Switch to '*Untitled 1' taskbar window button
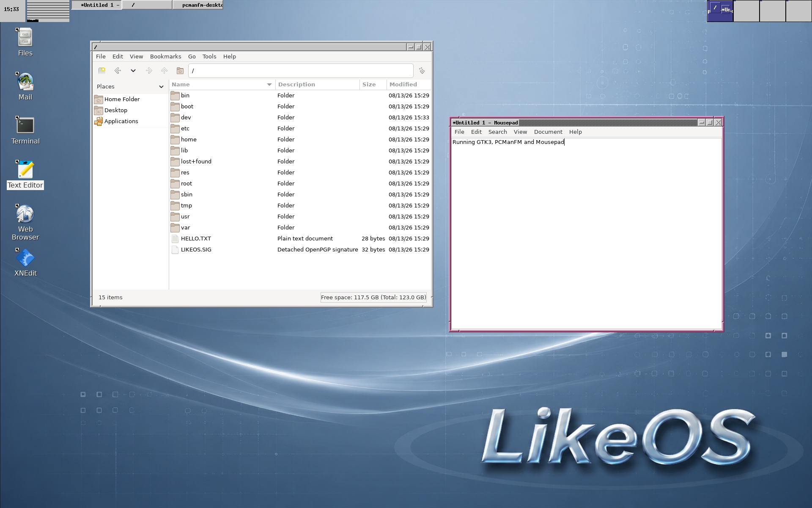 pyautogui.click(x=96, y=5)
